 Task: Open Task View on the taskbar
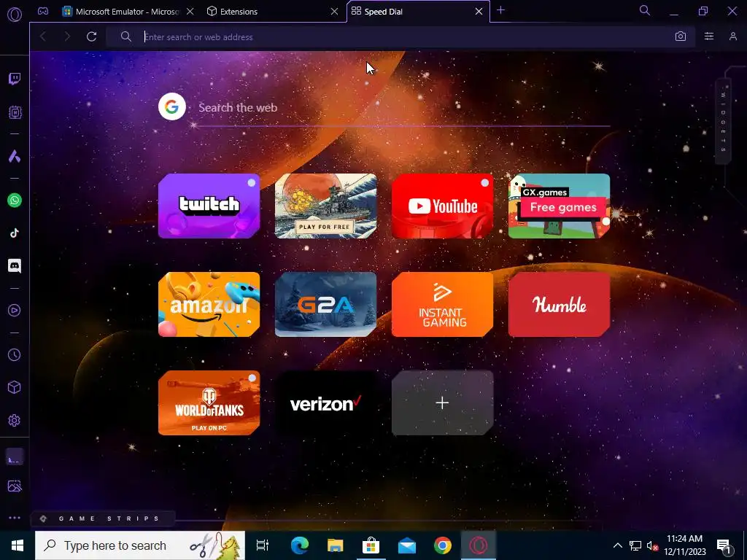tap(263, 545)
